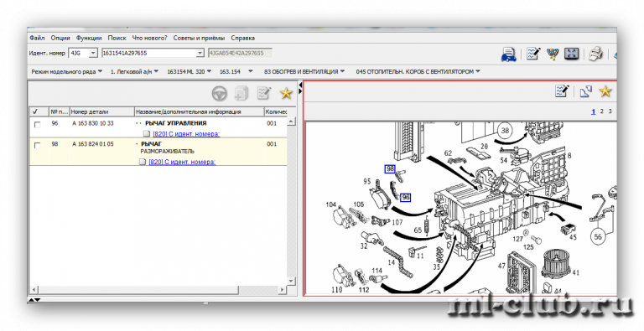
Task: Expand the 1631541A297655 ident number dropdown
Action: coord(200,54)
